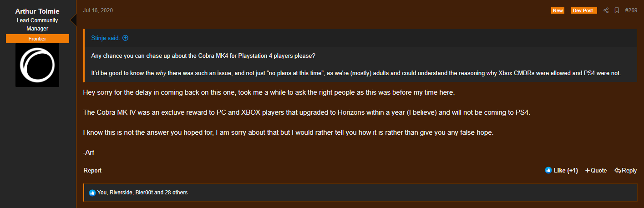Open Arthur Tolmie's profile from the username
Viewport: 644px width, 208px height.
pyautogui.click(x=38, y=11)
